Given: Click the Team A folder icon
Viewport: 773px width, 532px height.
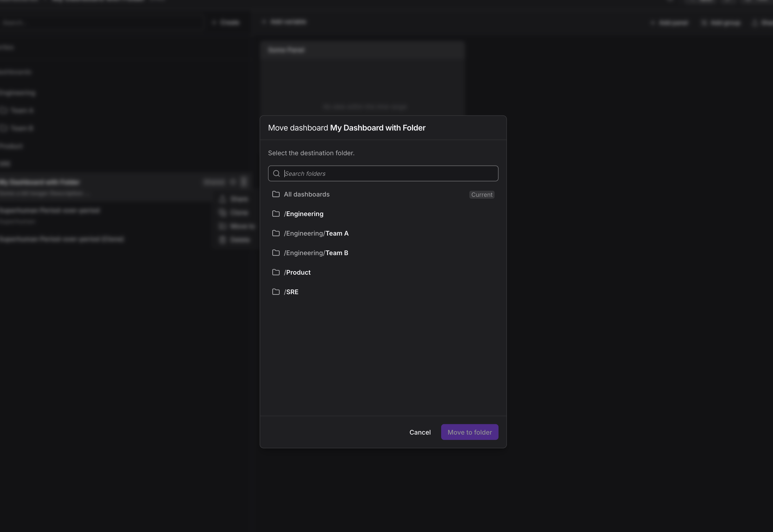Looking at the screenshot, I should [x=276, y=233].
